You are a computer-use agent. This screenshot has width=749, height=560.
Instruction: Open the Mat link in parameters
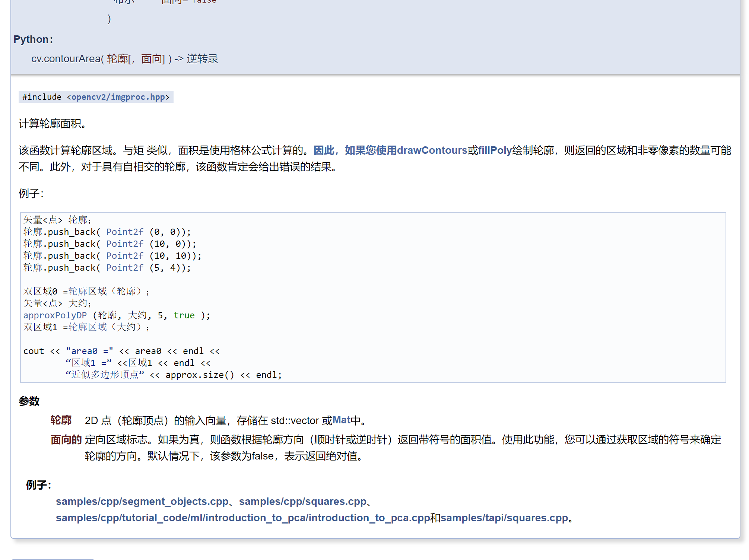(x=342, y=420)
